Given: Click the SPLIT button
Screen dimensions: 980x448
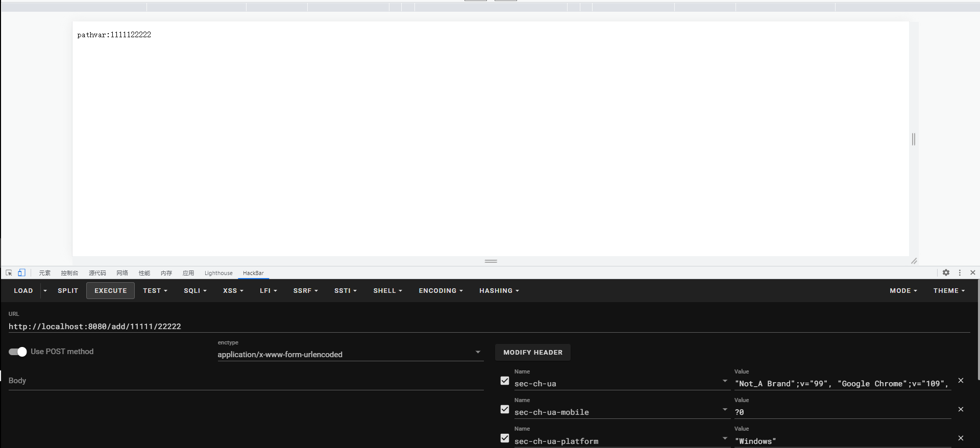Looking at the screenshot, I should pos(68,291).
